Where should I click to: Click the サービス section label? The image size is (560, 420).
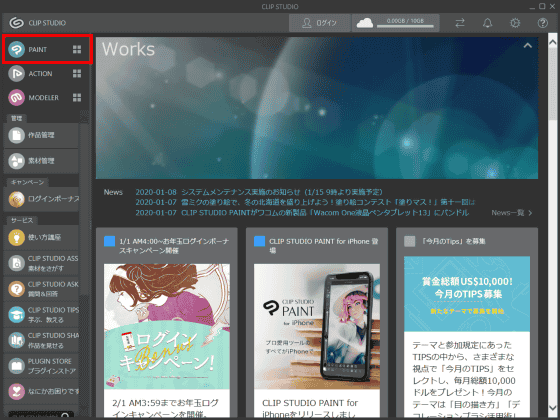[x=22, y=220]
